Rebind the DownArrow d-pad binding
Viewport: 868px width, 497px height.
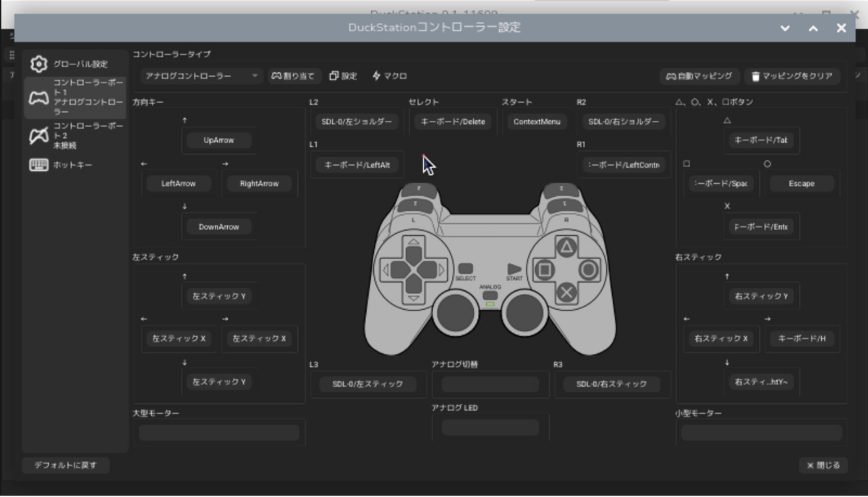(x=219, y=226)
